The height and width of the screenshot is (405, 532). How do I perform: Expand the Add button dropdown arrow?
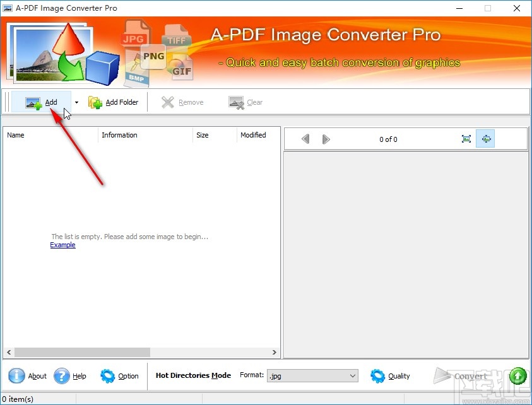tap(76, 102)
